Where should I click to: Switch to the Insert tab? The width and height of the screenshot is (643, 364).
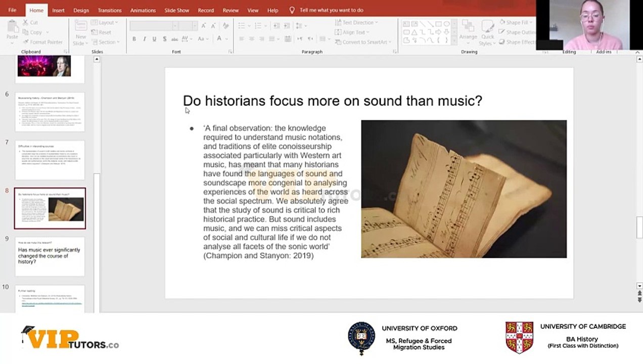click(x=58, y=10)
